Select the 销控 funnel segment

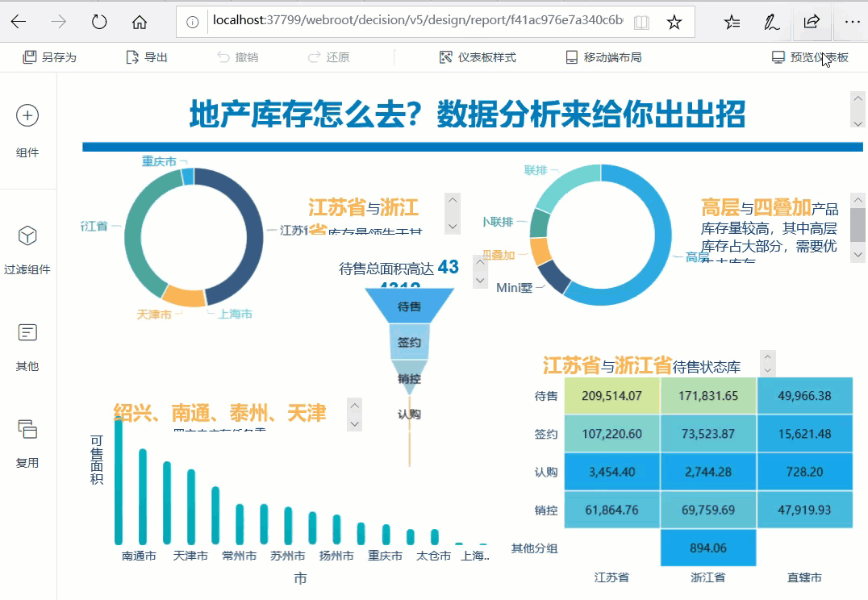409,378
